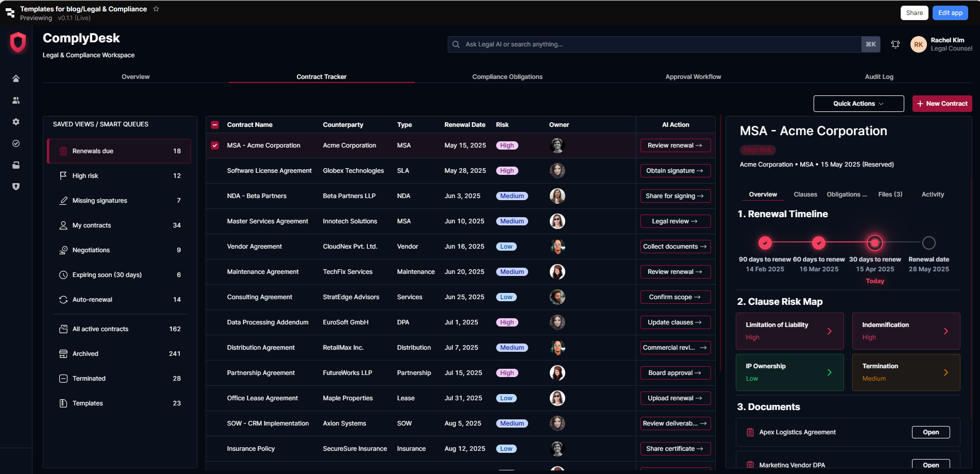The height and width of the screenshot is (474, 980).
Task: Open the My contracts queue
Action: click(x=119, y=225)
